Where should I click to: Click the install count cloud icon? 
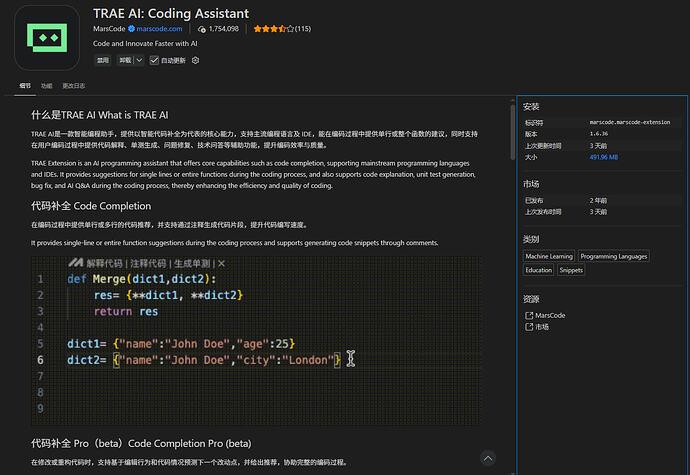202,29
